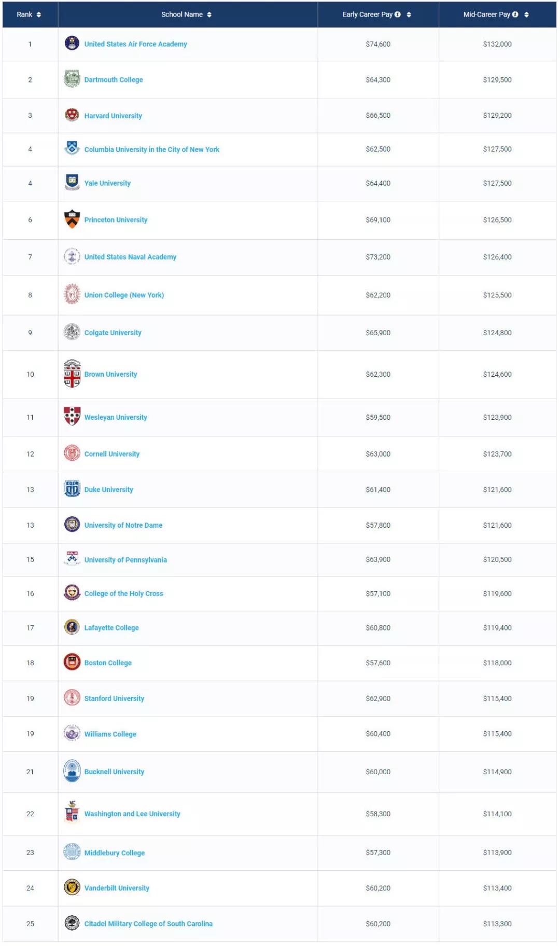Click the Early Career Pay info icon
The height and width of the screenshot is (946, 560).
point(398,15)
